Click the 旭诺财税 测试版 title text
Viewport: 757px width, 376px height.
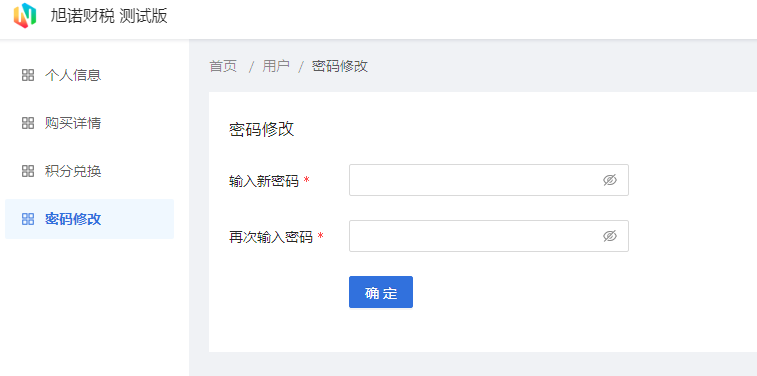109,16
